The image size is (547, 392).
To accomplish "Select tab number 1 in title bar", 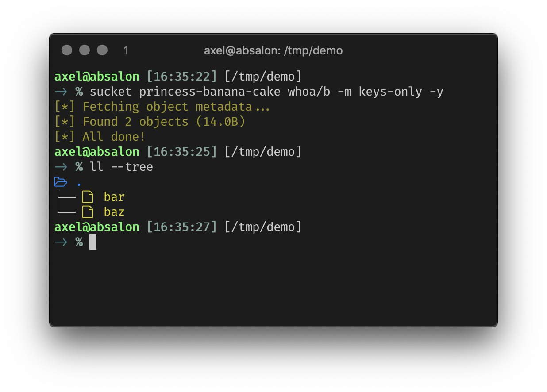I will pos(126,50).
